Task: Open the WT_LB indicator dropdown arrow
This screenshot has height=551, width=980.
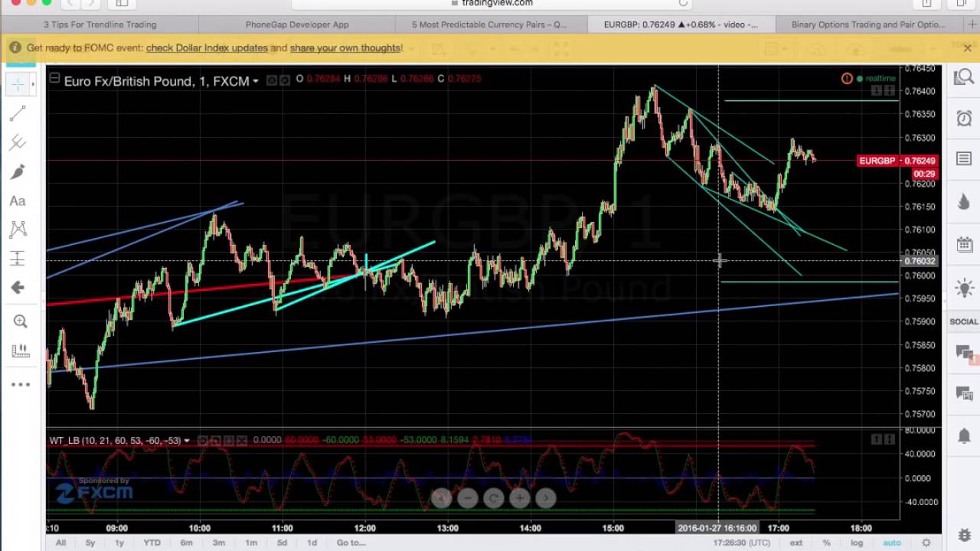Action: pos(186,441)
